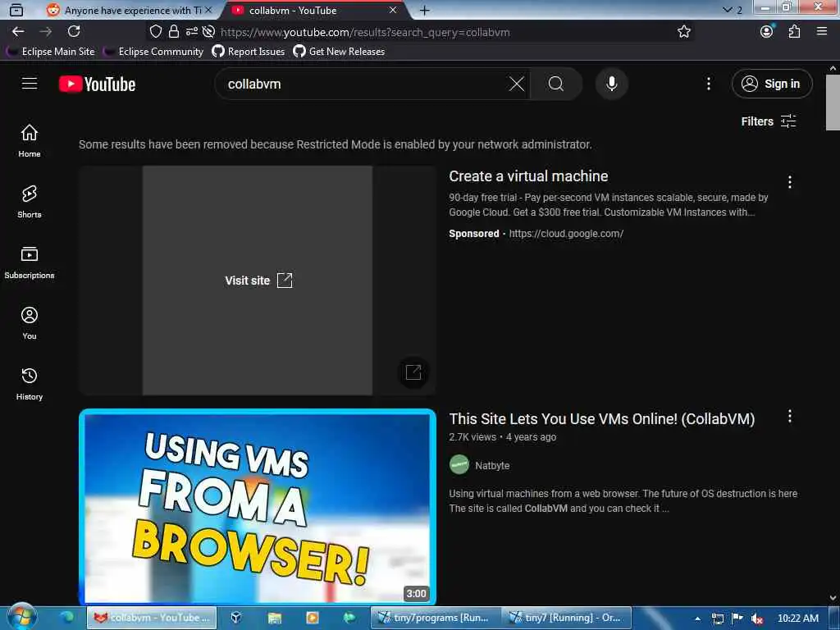840x630 pixels.
Task: Show site tracking protection shield
Action: coord(155,32)
